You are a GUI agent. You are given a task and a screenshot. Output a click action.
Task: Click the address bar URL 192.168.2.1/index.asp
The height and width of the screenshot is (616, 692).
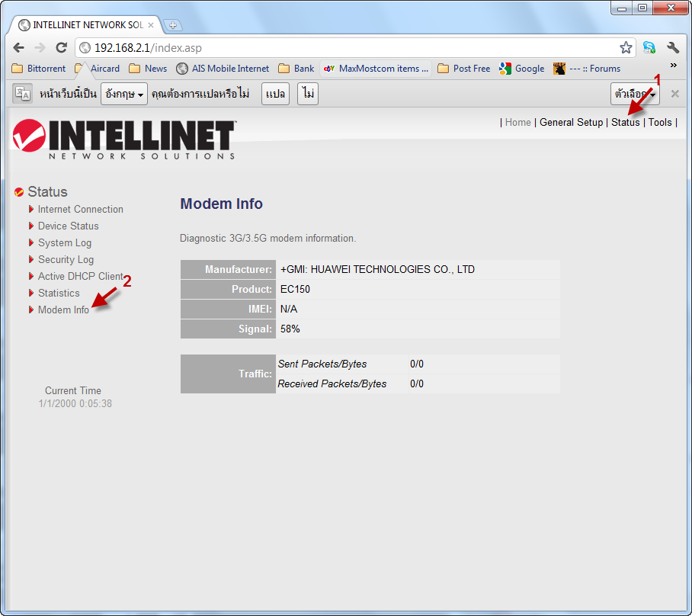coord(148,48)
